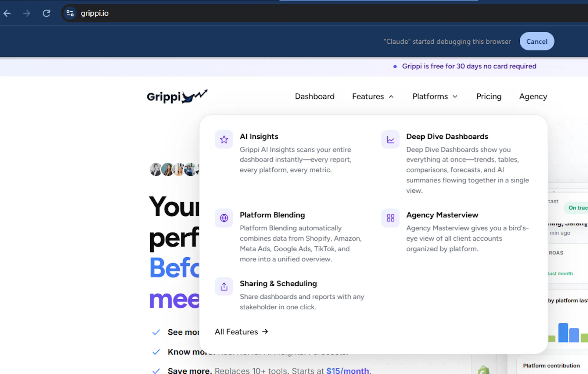588x374 pixels.
Task: Click the Platform contribution card heading
Action: click(x=551, y=366)
